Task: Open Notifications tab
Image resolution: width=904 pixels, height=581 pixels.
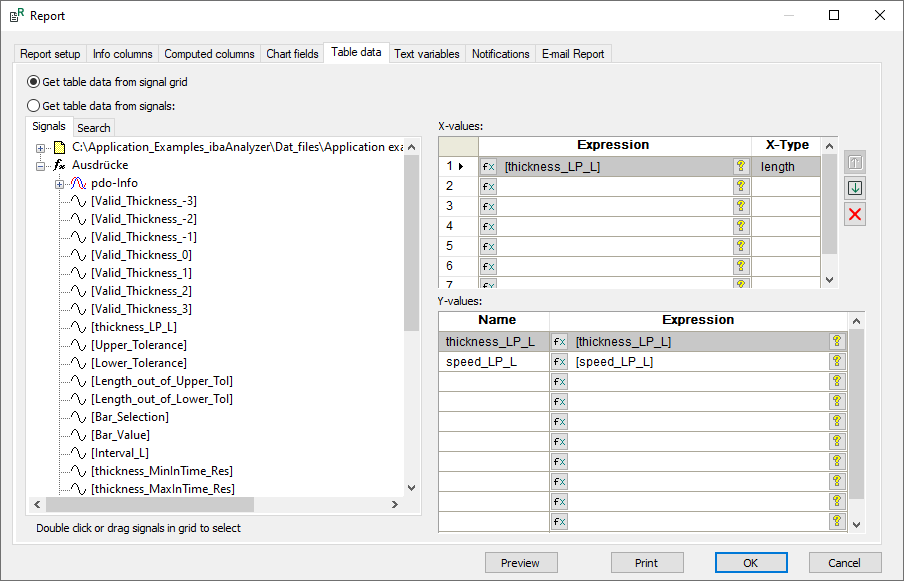Action: (x=500, y=54)
